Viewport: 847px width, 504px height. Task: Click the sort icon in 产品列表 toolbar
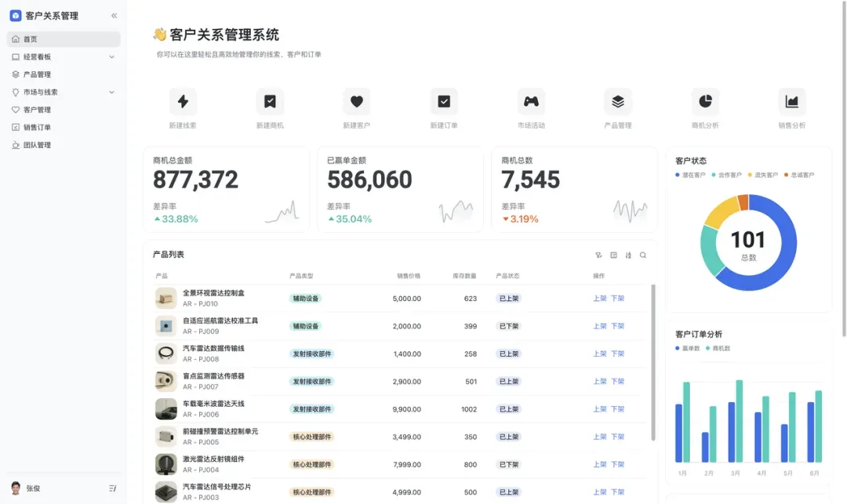click(628, 255)
